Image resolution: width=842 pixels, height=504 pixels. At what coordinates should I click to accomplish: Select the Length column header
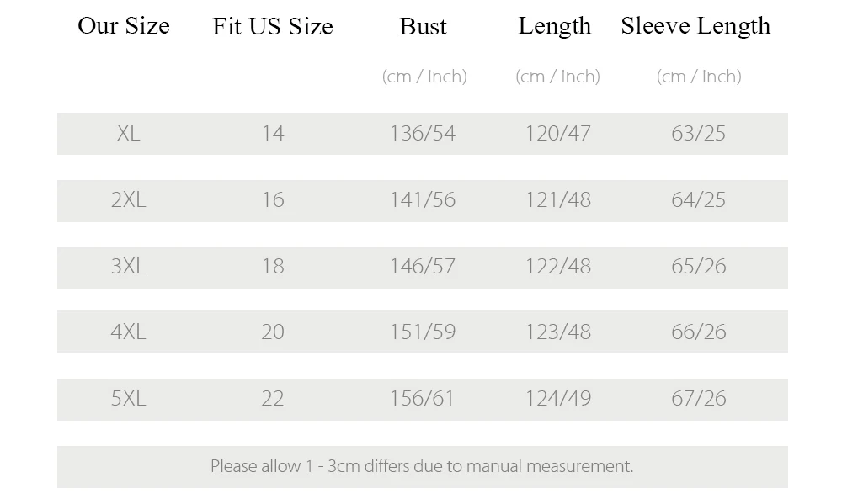(x=555, y=26)
